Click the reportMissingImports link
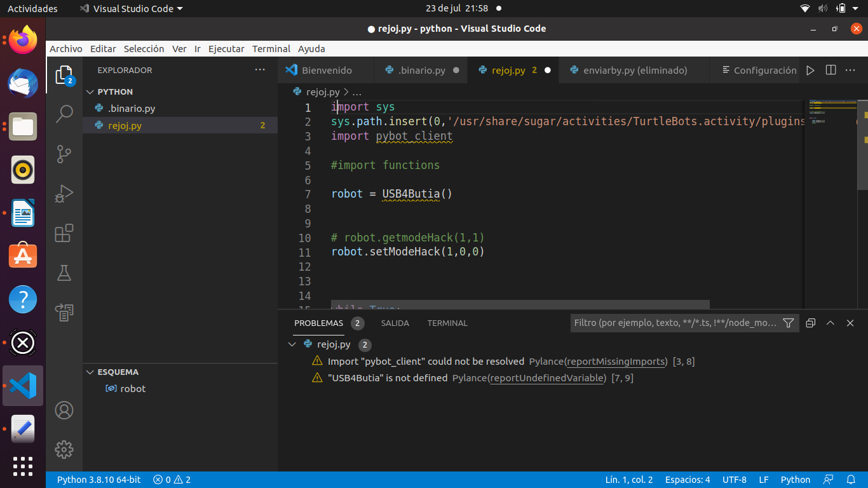Viewport: 868px width, 488px height. pyautogui.click(x=616, y=362)
